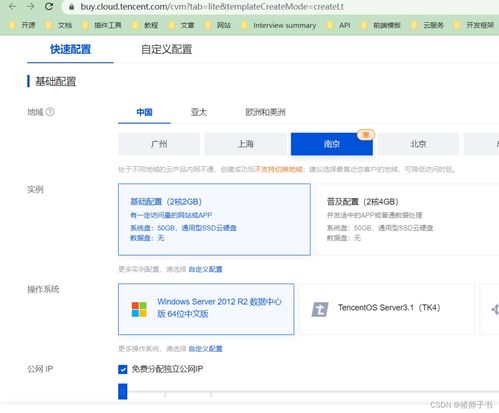The height and width of the screenshot is (413, 499).
Task: Switch to 自定义配置 tab
Action: 166,49
